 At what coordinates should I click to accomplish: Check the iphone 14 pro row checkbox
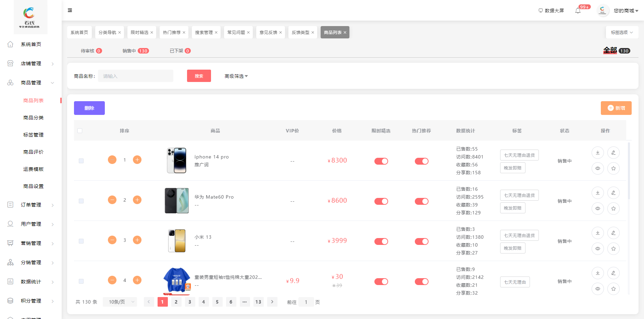point(81,161)
